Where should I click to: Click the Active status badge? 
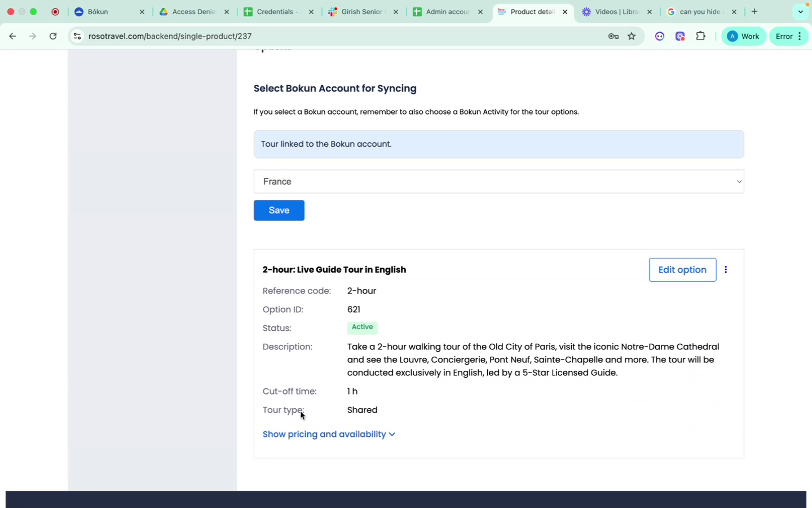click(362, 327)
